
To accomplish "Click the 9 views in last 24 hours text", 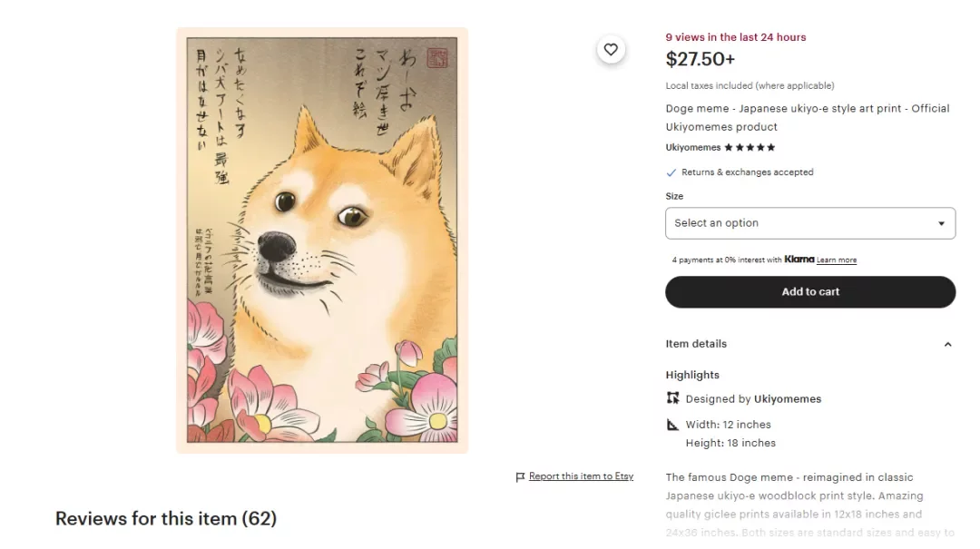I will [735, 37].
